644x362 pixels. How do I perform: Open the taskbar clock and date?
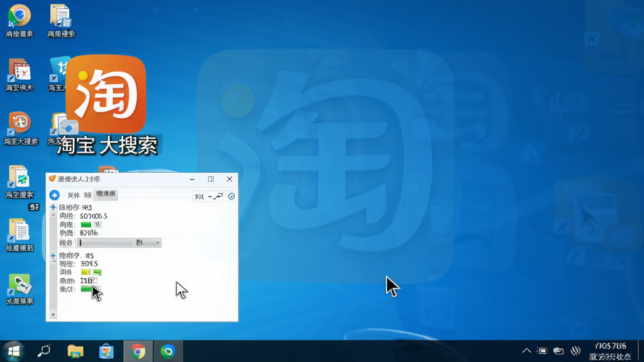[x=610, y=351]
